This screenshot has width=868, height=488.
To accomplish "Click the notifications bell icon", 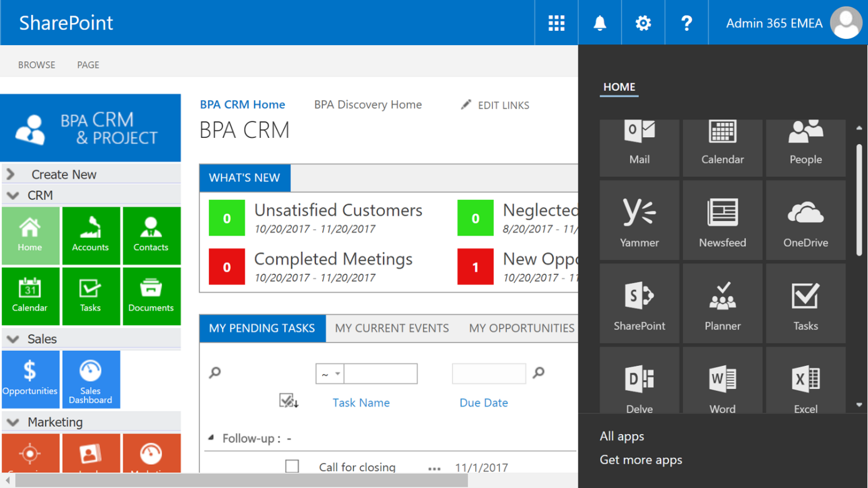I will (600, 23).
